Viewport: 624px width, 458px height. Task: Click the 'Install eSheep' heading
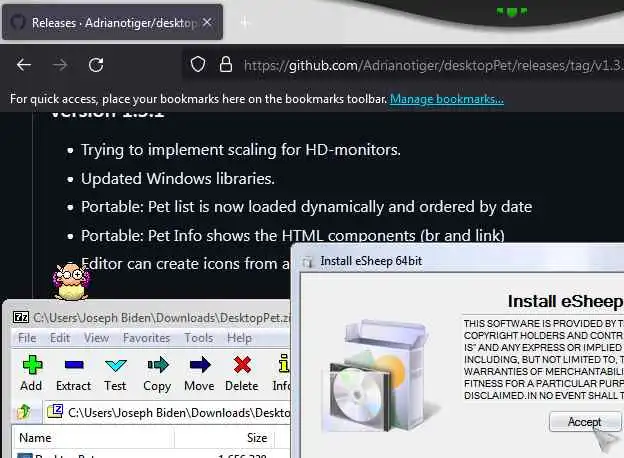[566, 301]
